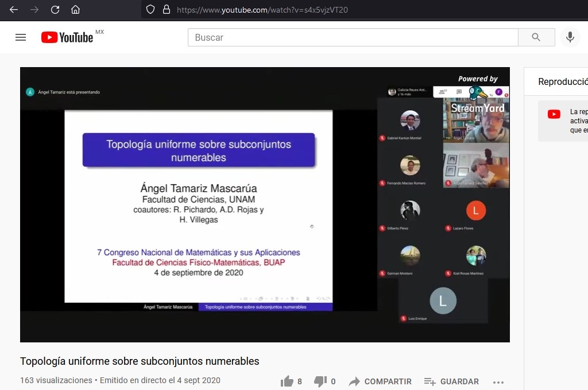Screen dimensions: 588x390
Task: Like the video with the thumbs-up icon
Action: [287, 381]
